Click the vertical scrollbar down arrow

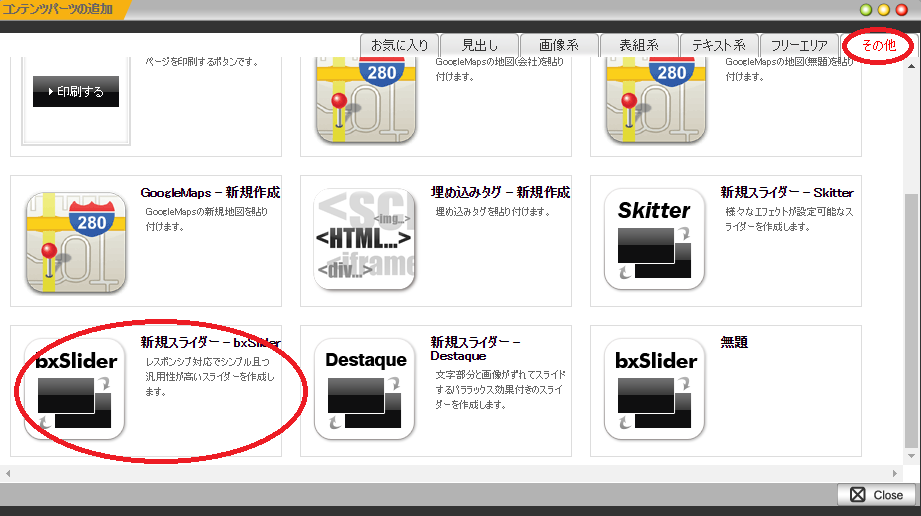click(911, 455)
